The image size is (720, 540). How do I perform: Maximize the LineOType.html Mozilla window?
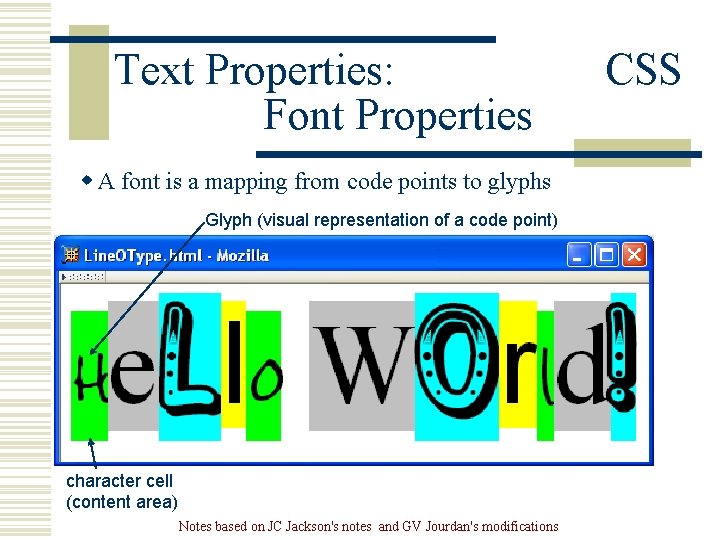click(x=606, y=254)
